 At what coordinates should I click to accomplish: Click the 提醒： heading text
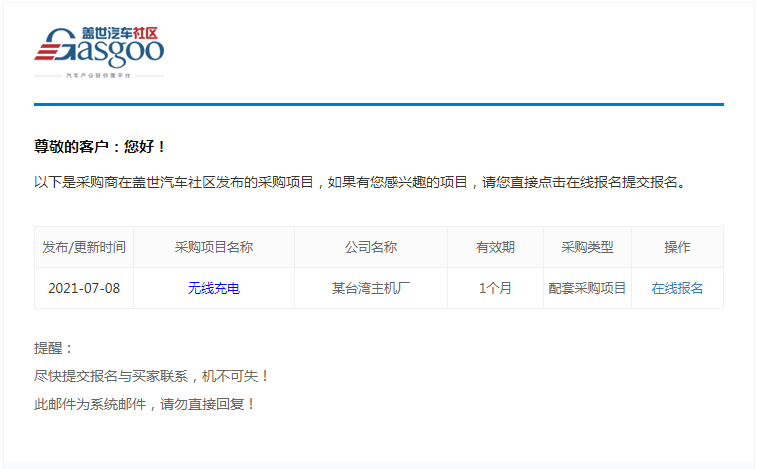click(x=54, y=348)
